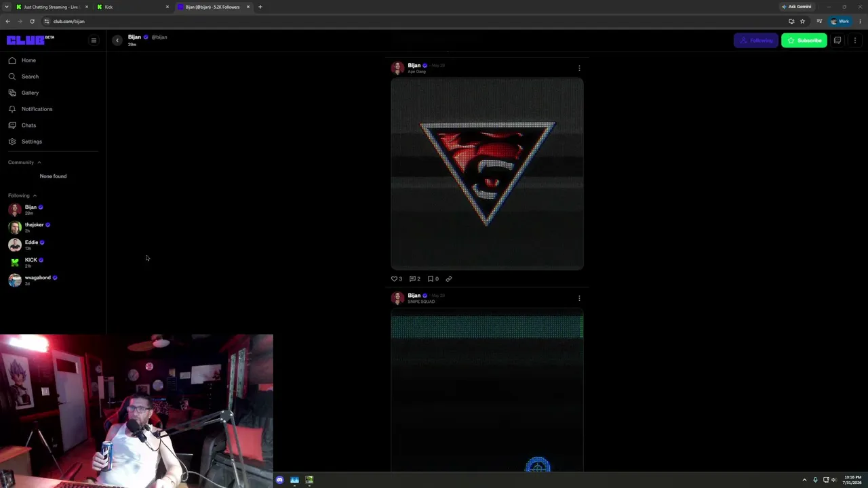Screen dimensions: 868x488
Task: Open the tab search dropdown
Action: point(7,7)
